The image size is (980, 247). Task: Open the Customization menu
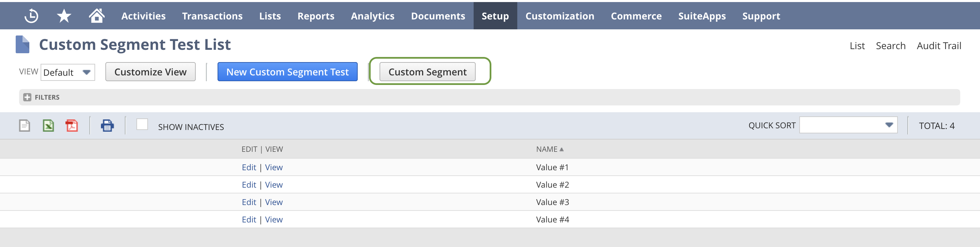560,16
